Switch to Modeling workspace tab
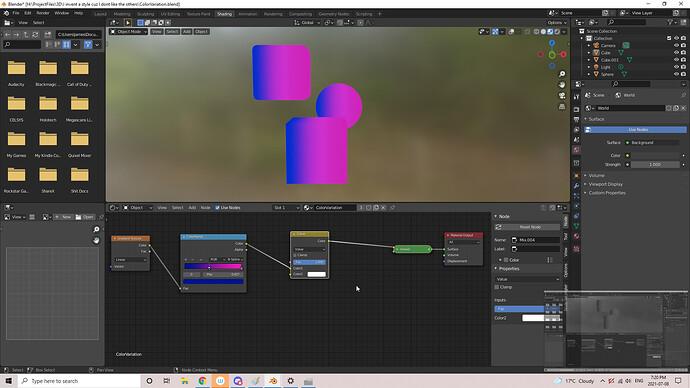The width and height of the screenshot is (690, 388). click(x=122, y=14)
